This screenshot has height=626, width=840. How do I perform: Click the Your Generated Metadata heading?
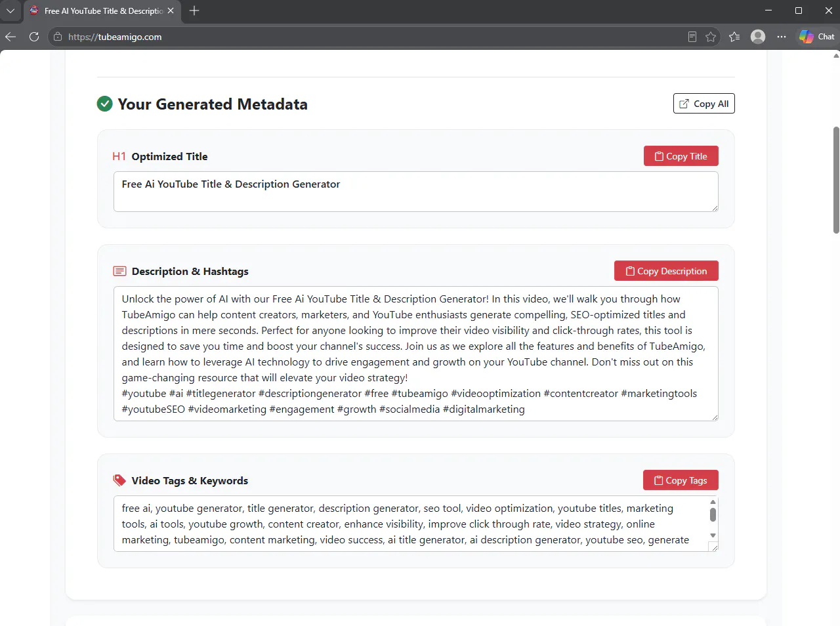point(213,104)
